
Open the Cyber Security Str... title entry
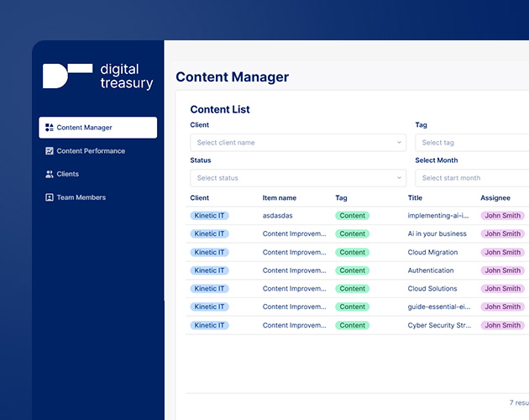click(439, 325)
